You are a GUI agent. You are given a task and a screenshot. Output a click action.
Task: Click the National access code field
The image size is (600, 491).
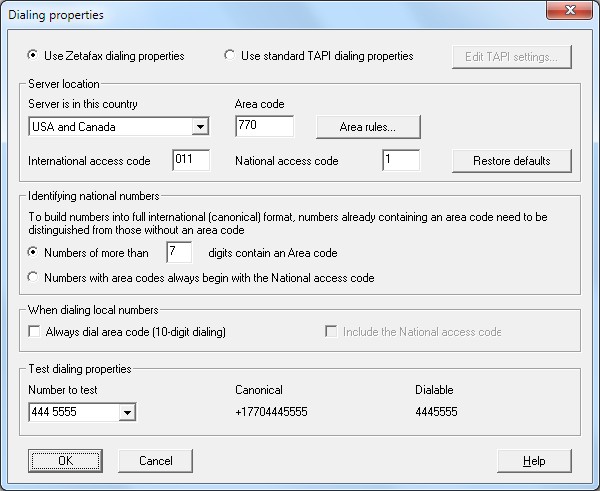point(400,160)
